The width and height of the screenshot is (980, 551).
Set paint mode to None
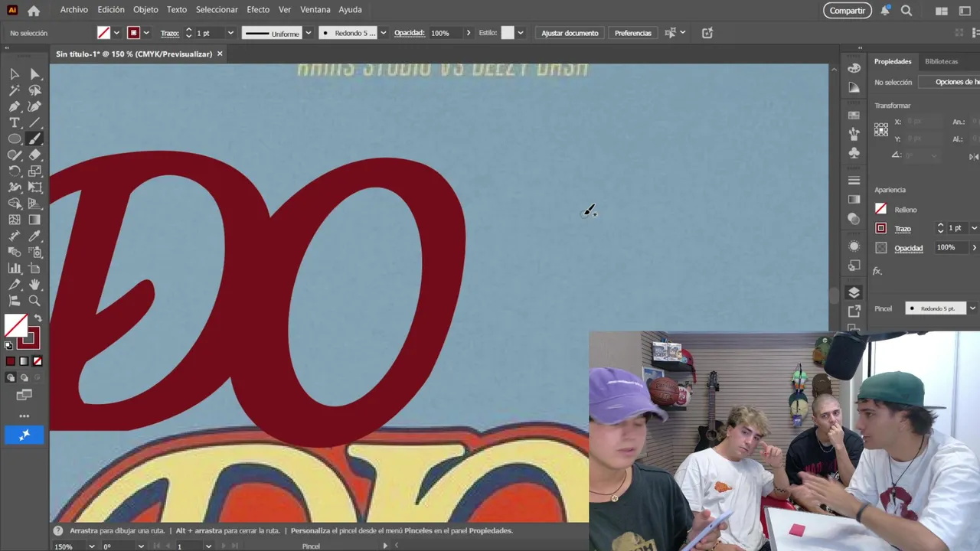[x=38, y=361]
